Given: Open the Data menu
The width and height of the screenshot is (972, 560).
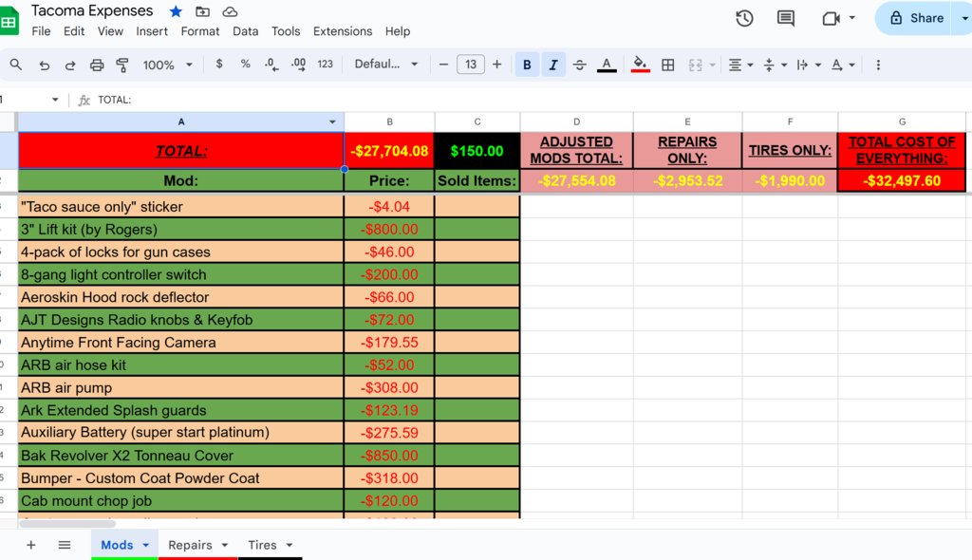Looking at the screenshot, I should pos(246,31).
